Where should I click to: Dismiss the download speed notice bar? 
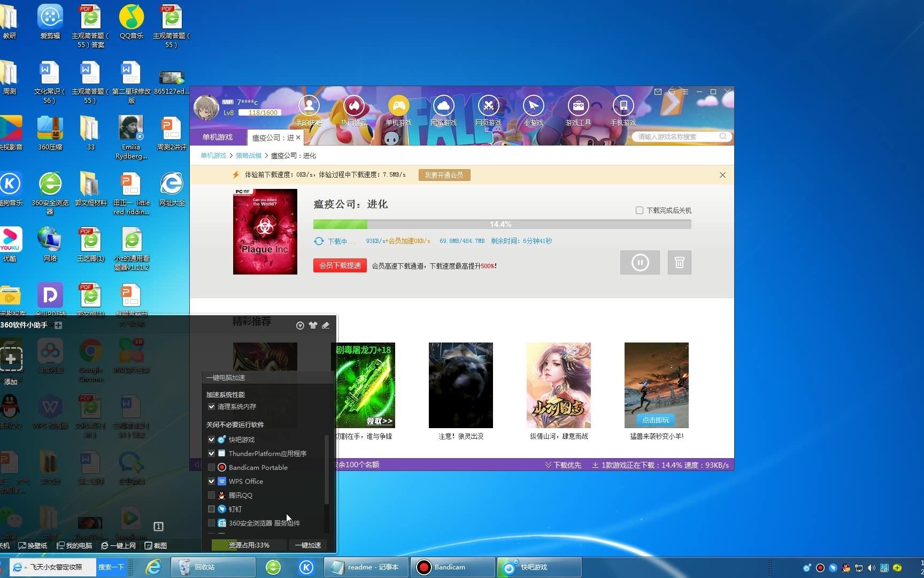click(x=722, y=175)
